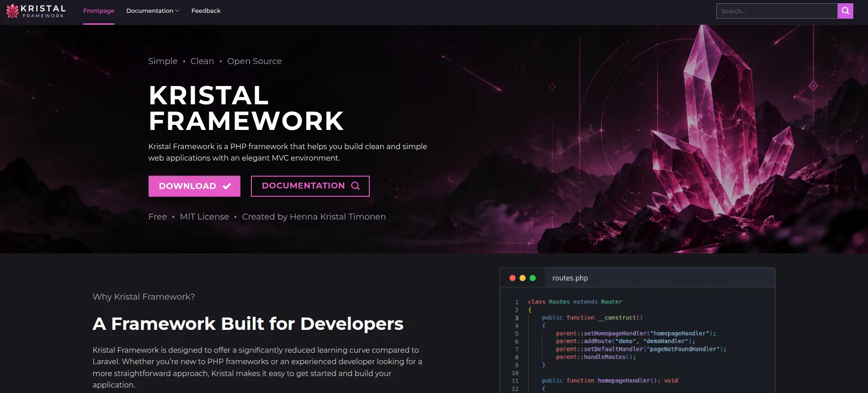Click the large KRISTAL FRAMEWORK hero heading
Viewport: 868px width, 393px height.
tap(246, 108)
